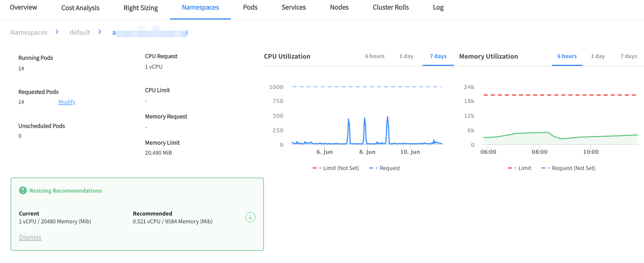This screenshot has height=263, width=644.
Task: Click the chevron after Namespaces breadcrumb
Action: (x=57, y=32)
